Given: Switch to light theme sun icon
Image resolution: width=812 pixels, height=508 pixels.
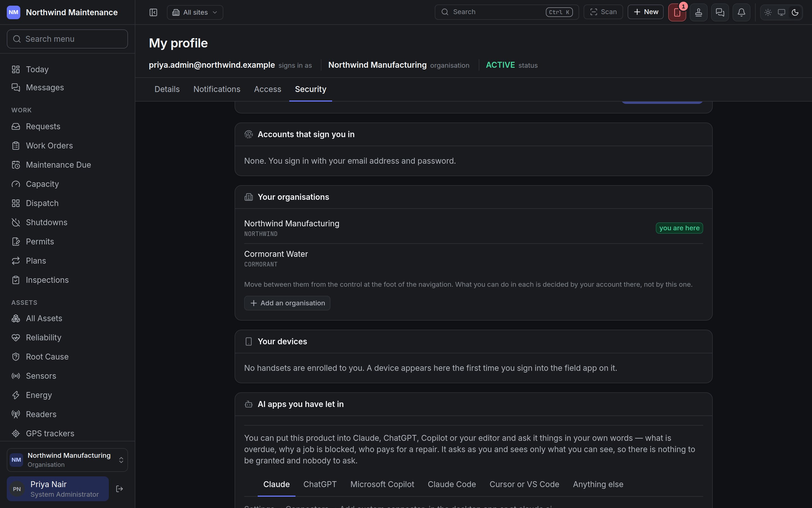Looking at the screenshot, I should click(768, 12).
